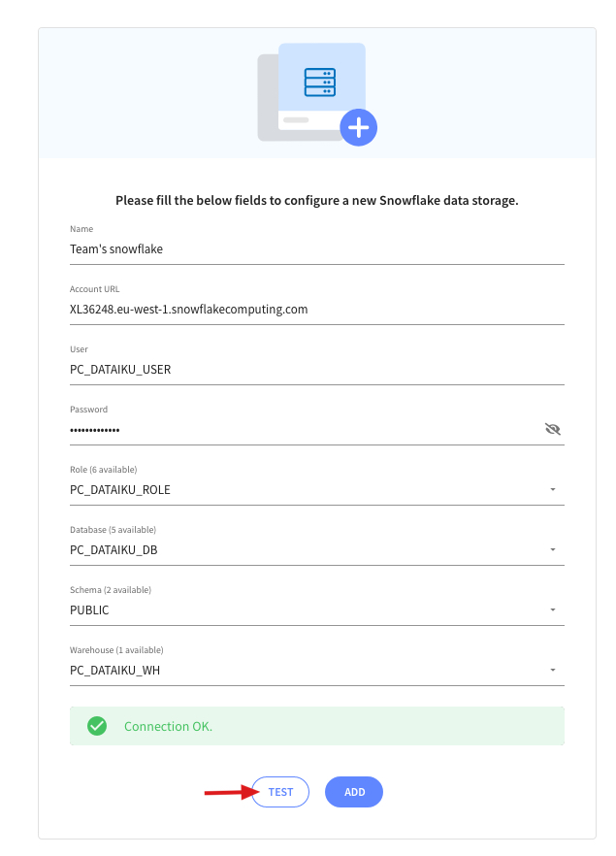The image size is (616, 856).
Task: Click the Connection OK status message
Action: 168,726
